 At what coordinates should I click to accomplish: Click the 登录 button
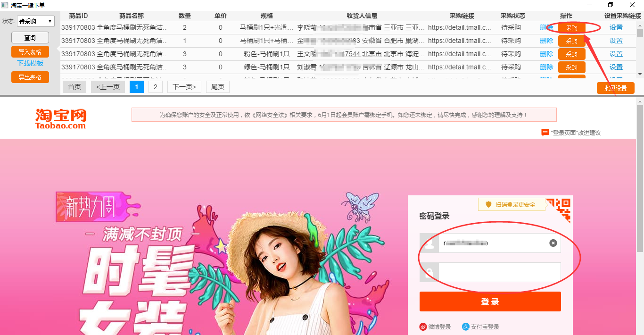coord(490,301)
